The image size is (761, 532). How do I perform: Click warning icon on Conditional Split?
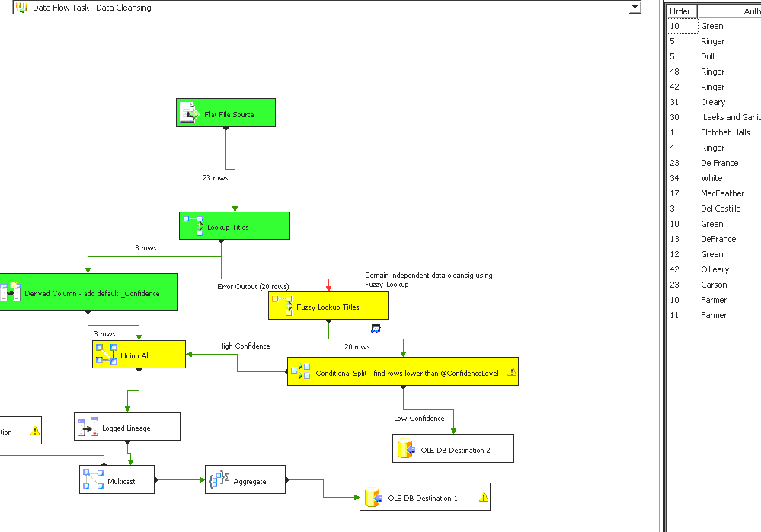coord(512,372)
